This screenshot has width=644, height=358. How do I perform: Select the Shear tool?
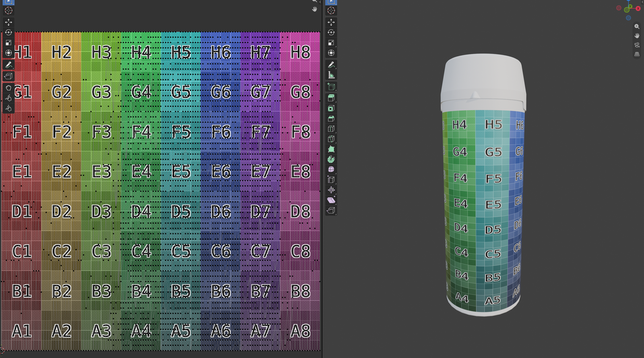point(331,200)
